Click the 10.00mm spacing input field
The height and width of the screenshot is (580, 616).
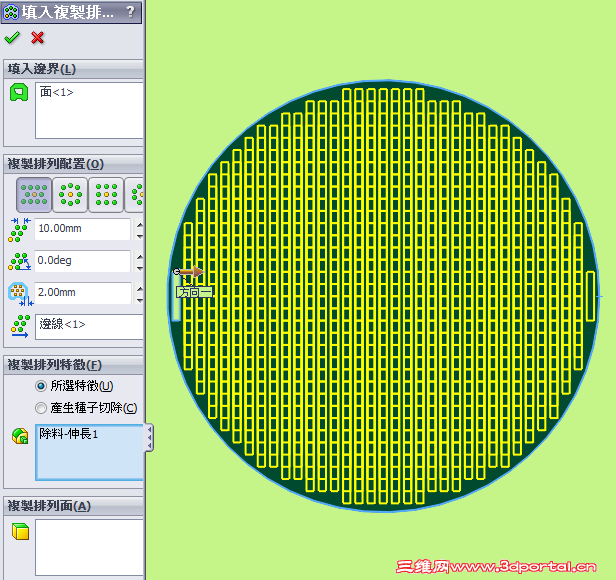coord(82,229)
